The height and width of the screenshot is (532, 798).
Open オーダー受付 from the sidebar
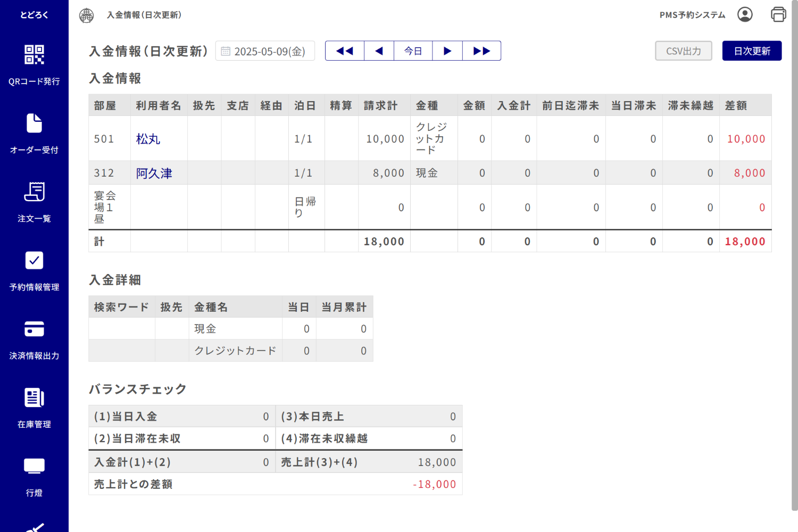coord(34,123)
